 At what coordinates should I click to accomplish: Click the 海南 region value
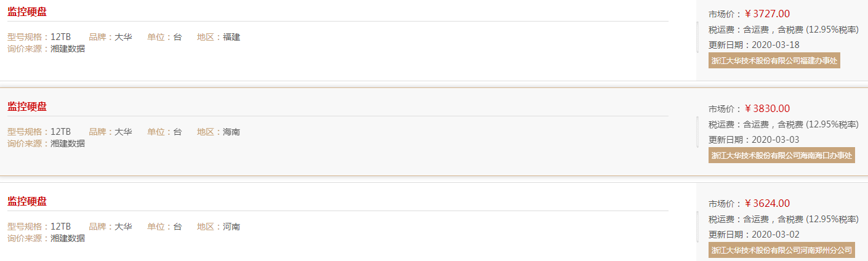point(231,132)
